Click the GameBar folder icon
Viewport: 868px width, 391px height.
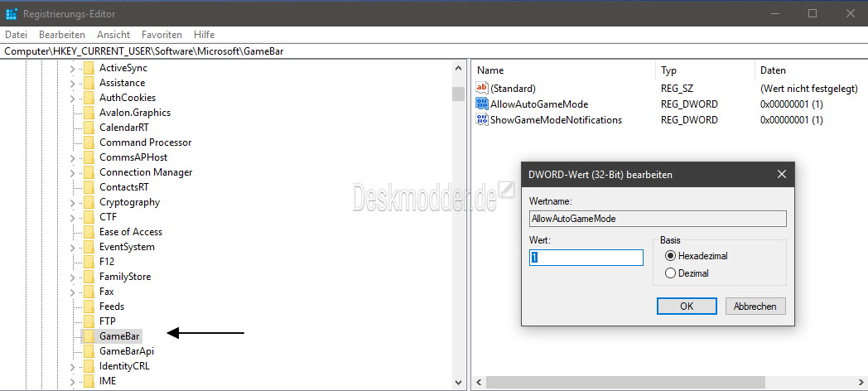89,336
